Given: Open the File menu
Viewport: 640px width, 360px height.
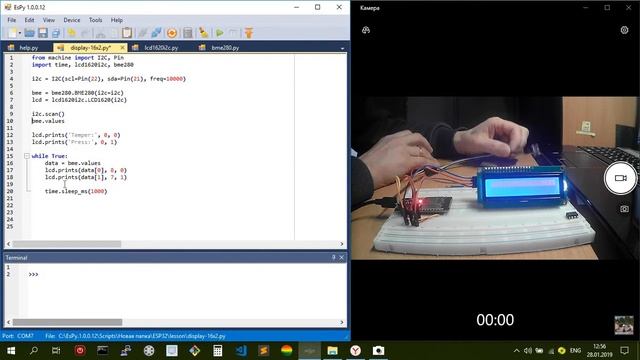Looking at the screenshot, I should 11,20.
